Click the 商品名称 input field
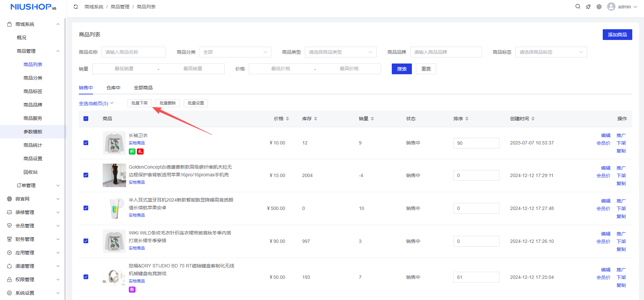This screenshot has width=644, height=300. coord(133,52)
